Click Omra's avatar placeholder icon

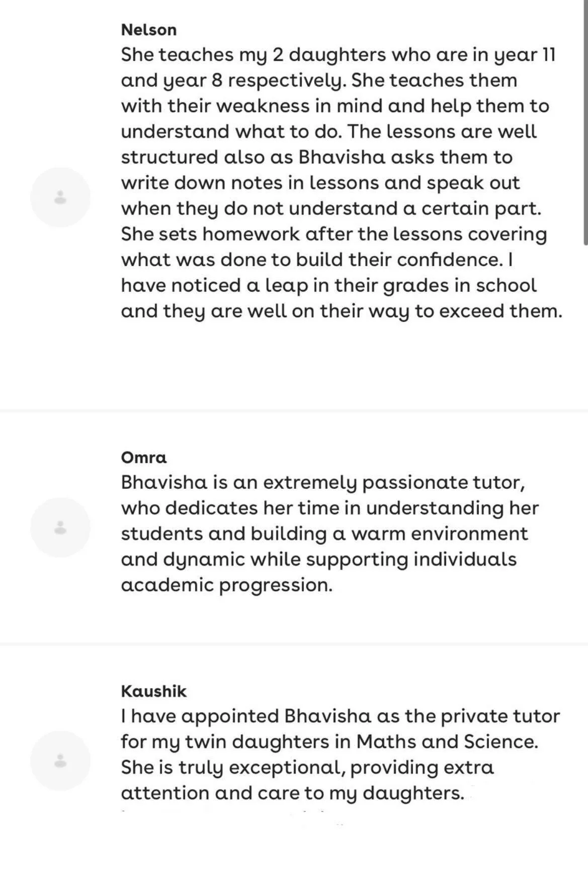(x=60, y=528)
